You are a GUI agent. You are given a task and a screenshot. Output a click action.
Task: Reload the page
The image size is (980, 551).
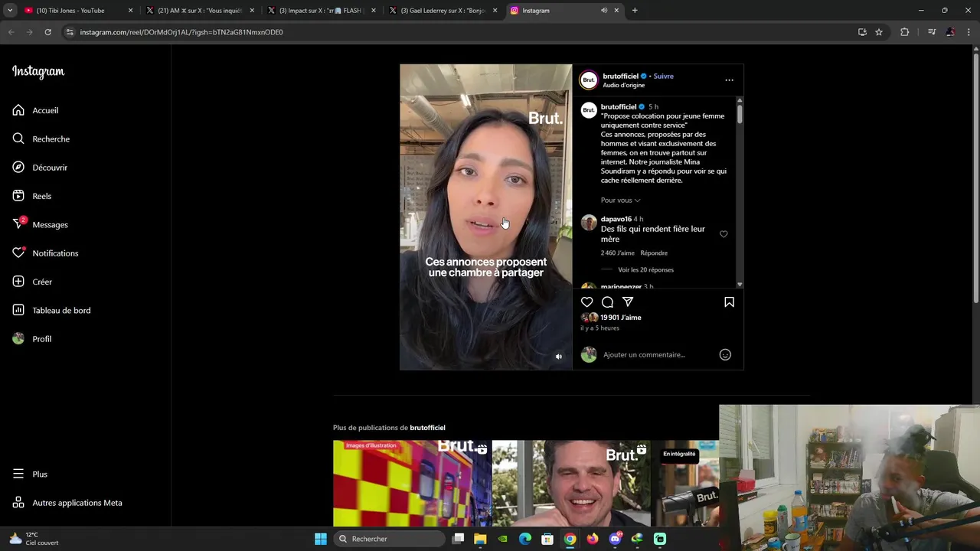point(47,32)
